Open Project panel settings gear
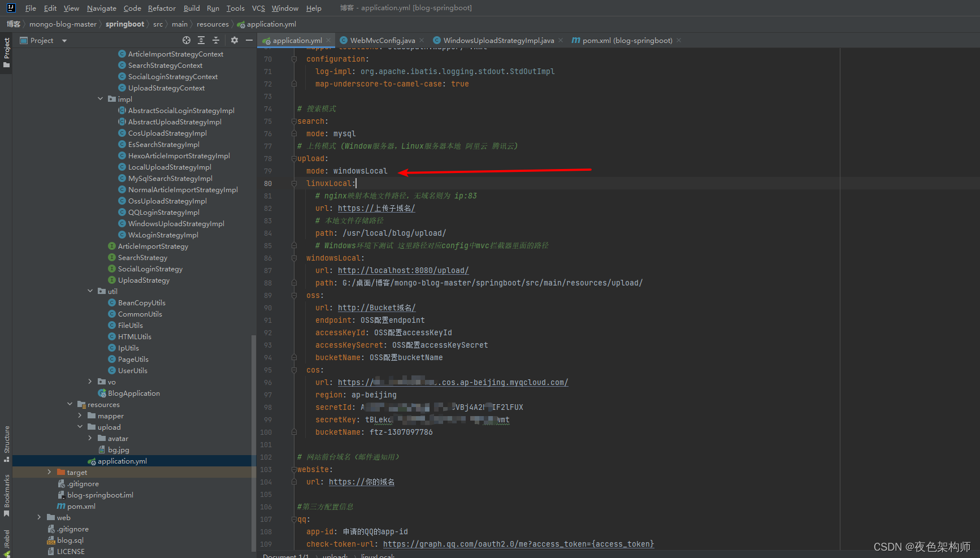980x558 pixels. pyautogui.click(x=235, y=40)
